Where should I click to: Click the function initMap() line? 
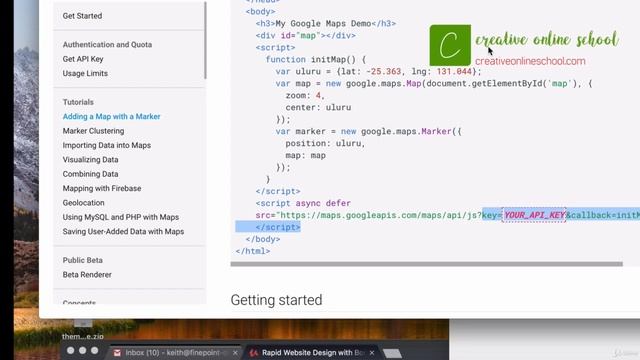click(316, 60)
